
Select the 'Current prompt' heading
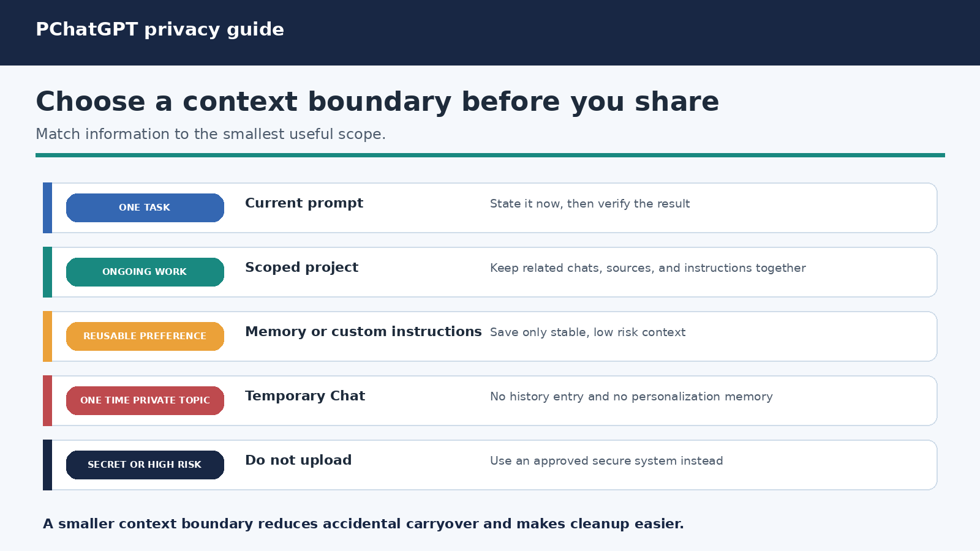(x=304, y=203)
